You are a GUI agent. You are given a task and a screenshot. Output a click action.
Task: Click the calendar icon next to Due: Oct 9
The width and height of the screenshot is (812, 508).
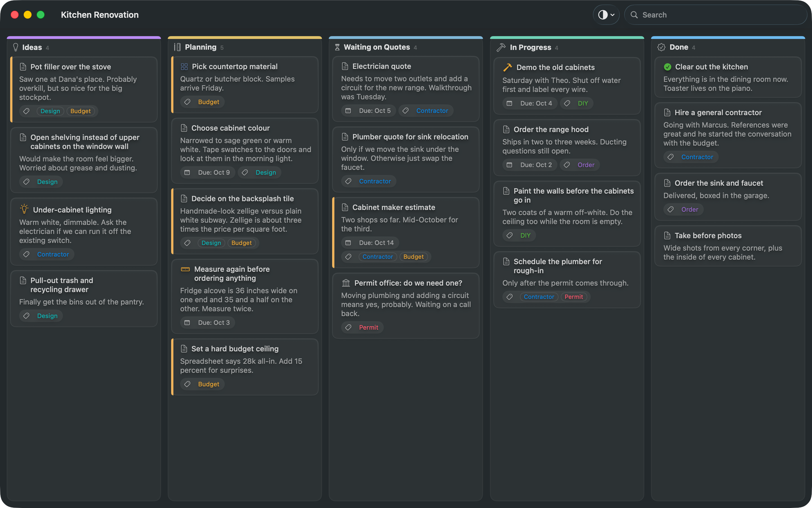click(x=187, y=172)
